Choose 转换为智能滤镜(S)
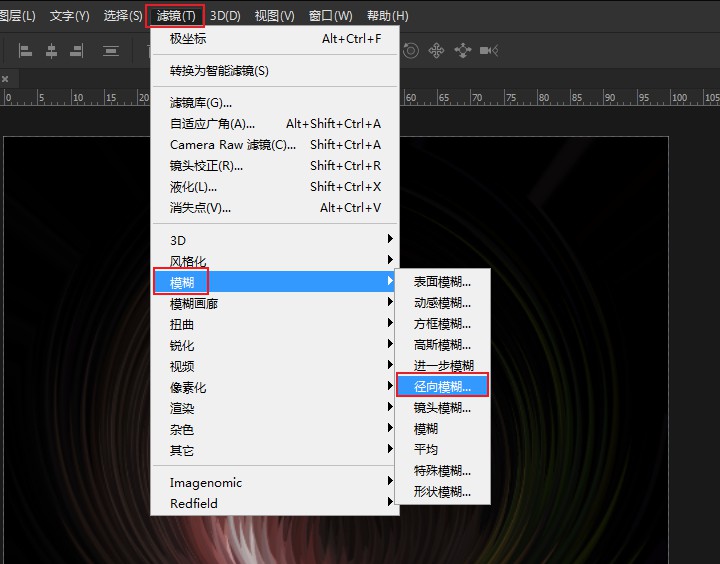720x564 pixels. (275, 71)
